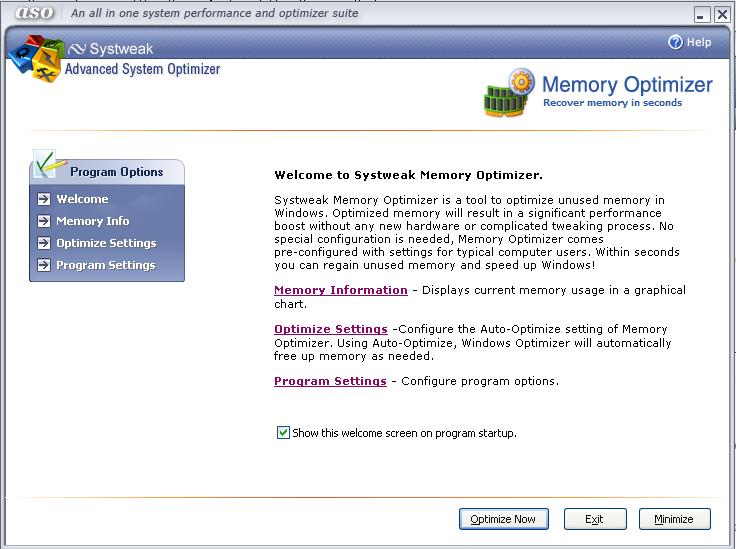The image size is (737, 549).
Task: Click 'Recover memory in seconds' subtitle
Action: coord(612,102)
